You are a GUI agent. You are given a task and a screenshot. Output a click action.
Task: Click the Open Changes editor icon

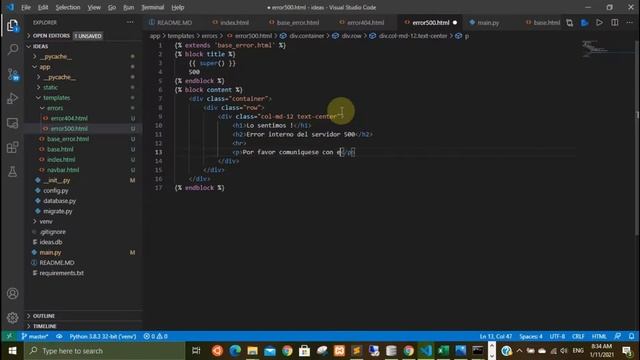tap(569, 22)
